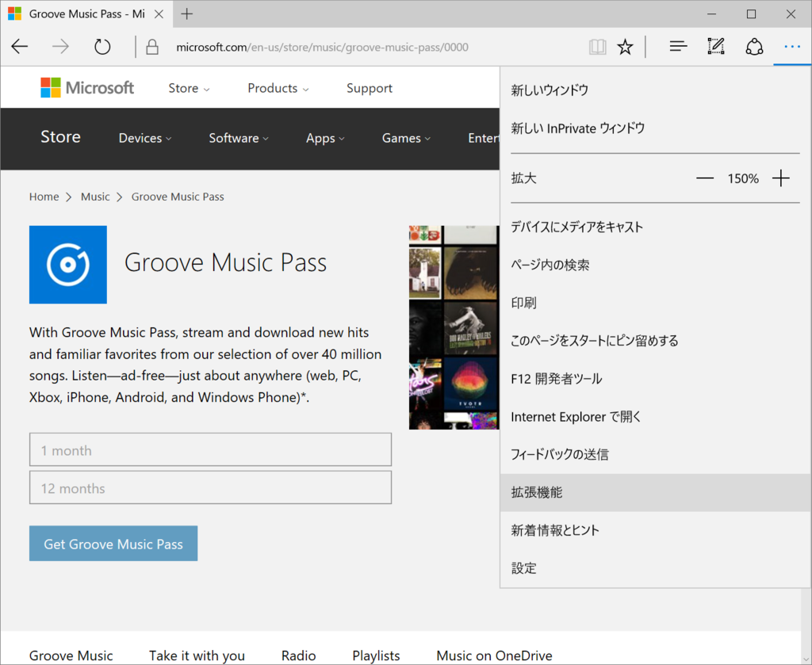Click Groove Music Pass breadcrumb text
The width and height of the screenshot is (812, 665).
point(178,197)
